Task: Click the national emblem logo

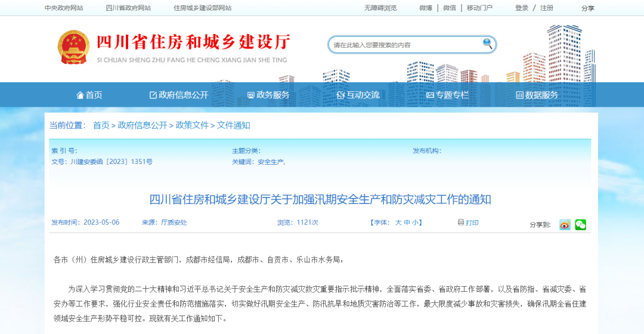Action: tap(73, 47)
